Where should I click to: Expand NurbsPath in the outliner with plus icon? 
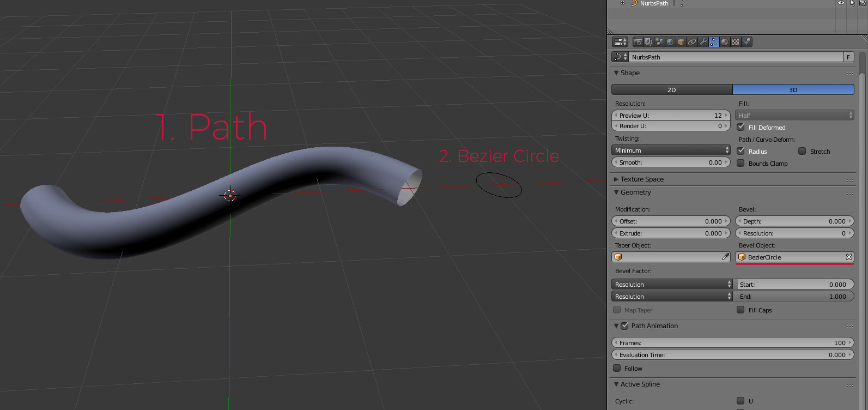coord(622,3)
